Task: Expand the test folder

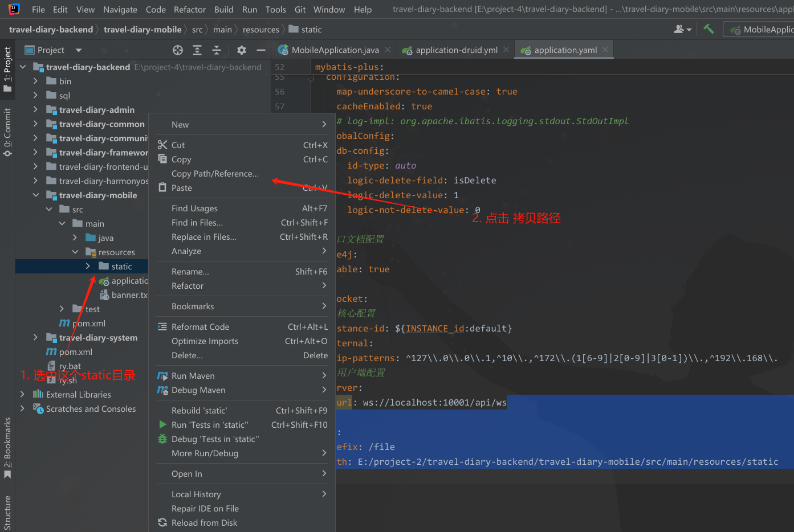Action: (62, 309)
